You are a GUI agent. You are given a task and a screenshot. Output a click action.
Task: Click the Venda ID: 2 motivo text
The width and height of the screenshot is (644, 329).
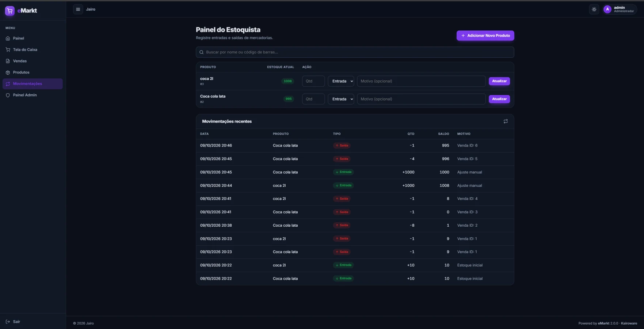[467, 226]
